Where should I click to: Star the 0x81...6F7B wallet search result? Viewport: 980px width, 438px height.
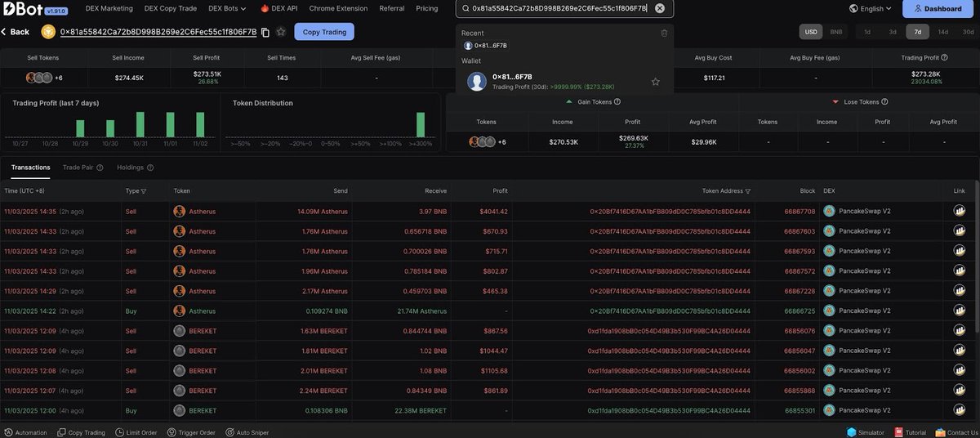pyautogui.click(x=655, y=82)
